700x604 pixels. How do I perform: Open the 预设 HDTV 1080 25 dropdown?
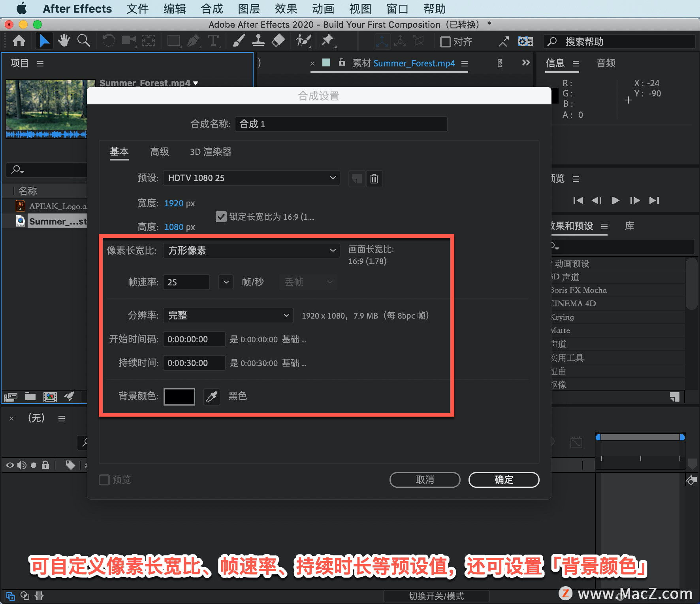coord(251,178)
